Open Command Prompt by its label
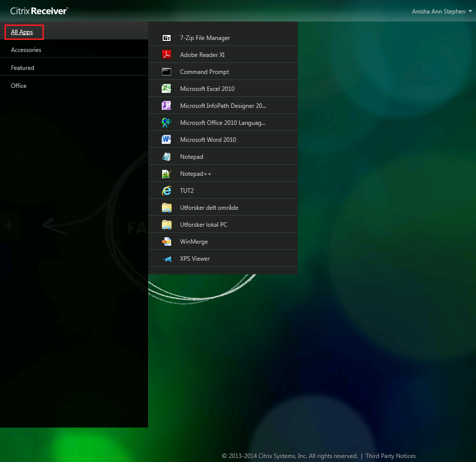The width and height of the screenshot is (476, 462). (x=204, y=72)
